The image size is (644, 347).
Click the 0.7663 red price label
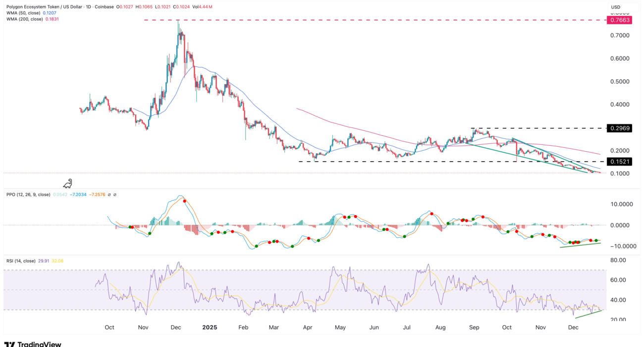[620, 20]
